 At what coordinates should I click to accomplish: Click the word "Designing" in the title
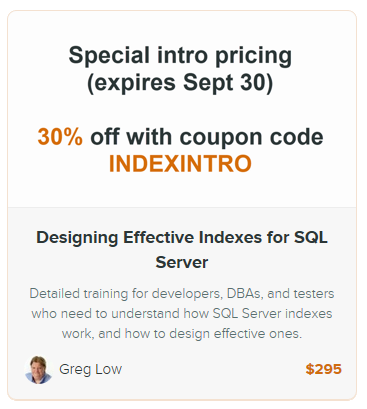tap(77, 238)
